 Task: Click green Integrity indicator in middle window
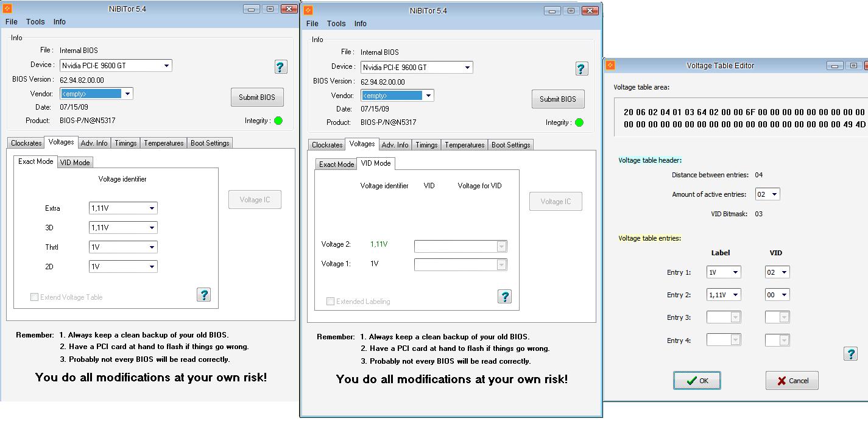pyautogui.click(x=579, y=122)
